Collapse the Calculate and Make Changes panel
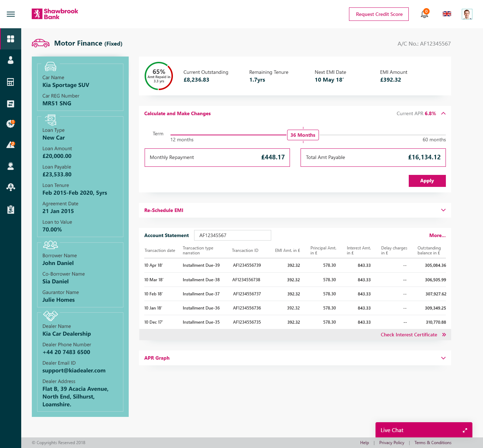This screenshot has height=448, width=483. point(443,113)
